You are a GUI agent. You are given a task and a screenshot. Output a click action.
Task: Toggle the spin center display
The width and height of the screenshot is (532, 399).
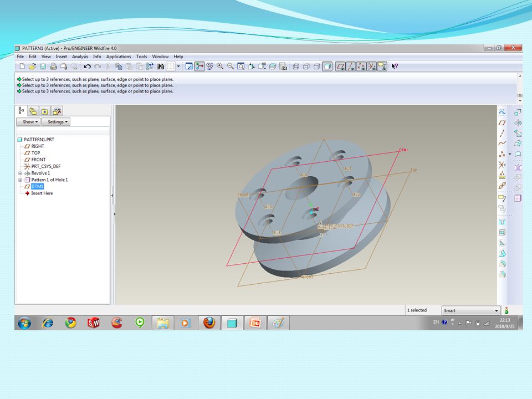(x=199, y=66)
